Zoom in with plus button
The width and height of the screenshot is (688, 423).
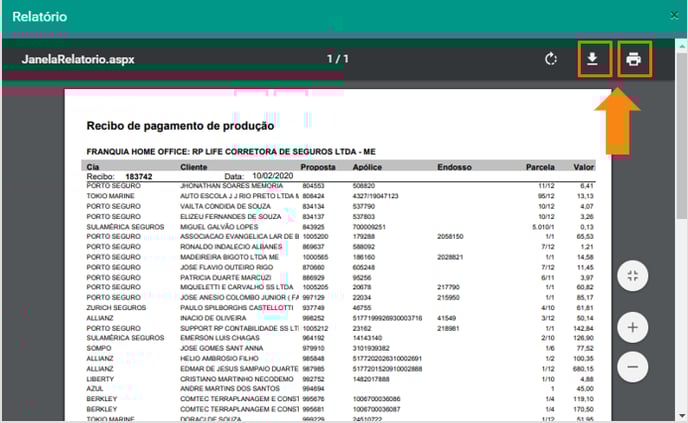pos(632,327)
